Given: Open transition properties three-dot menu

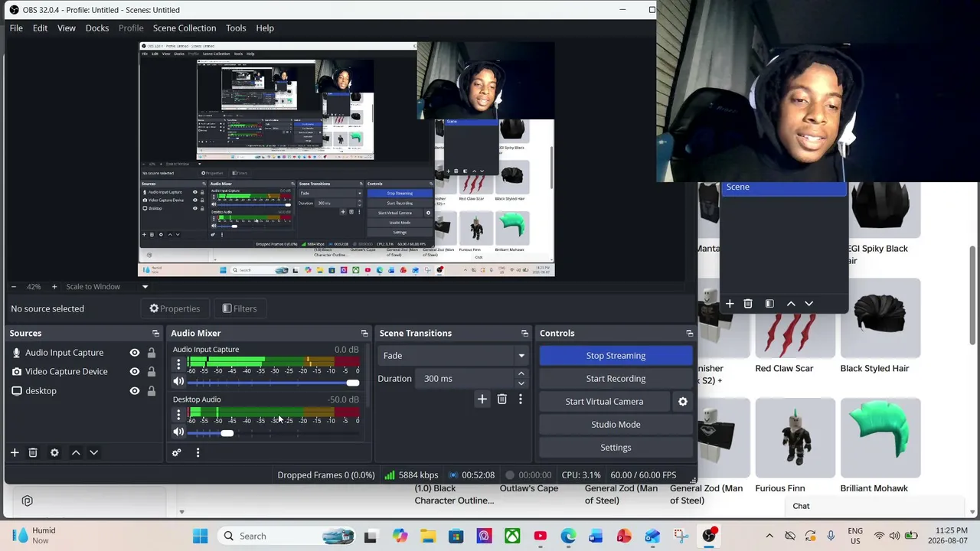Looking at the screenshot, I should [x=521, y=399].
